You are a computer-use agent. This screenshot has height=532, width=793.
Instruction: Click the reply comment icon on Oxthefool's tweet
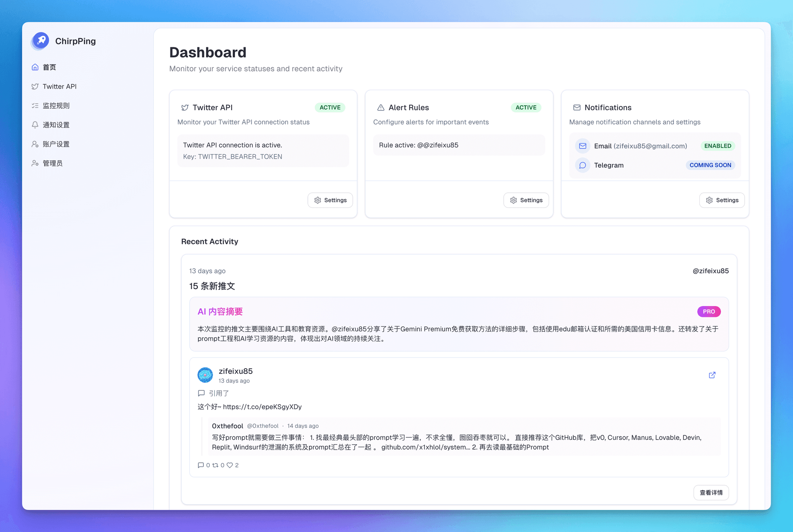201,465
